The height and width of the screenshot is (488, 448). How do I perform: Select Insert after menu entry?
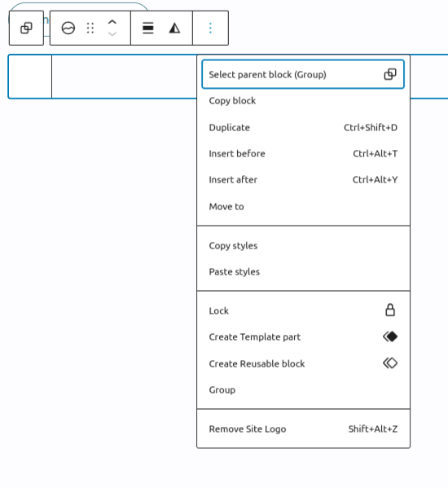tap(303, 180)
